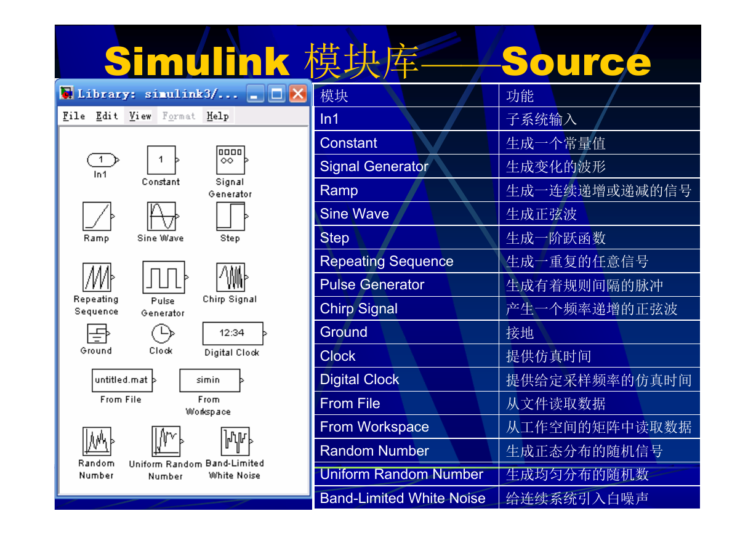
Task: Click the '生成正态分布的随机信号' description cell
Action: (600, 451)
